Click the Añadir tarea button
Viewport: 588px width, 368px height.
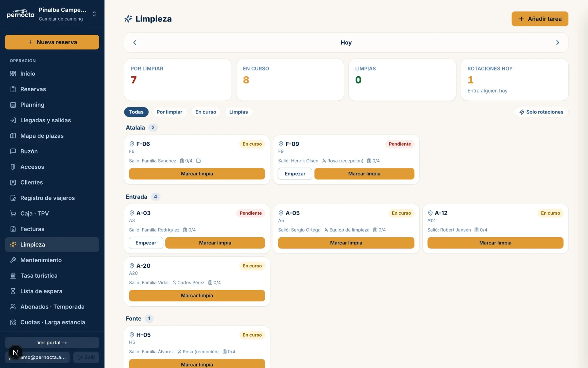(x=540, y=19)
